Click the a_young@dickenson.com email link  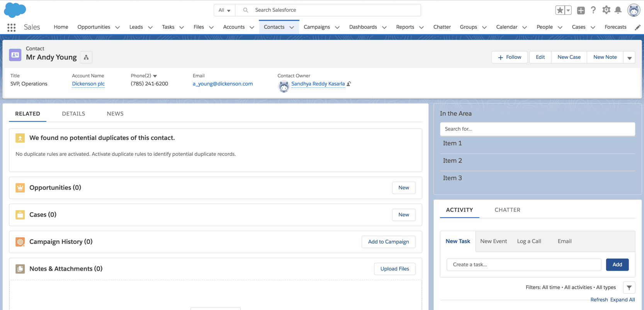click(x=223, y=84)
